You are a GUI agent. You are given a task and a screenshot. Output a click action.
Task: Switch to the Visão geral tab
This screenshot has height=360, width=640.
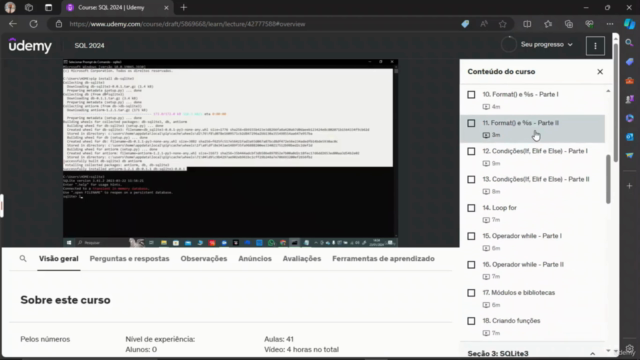[x=58, y=259]
